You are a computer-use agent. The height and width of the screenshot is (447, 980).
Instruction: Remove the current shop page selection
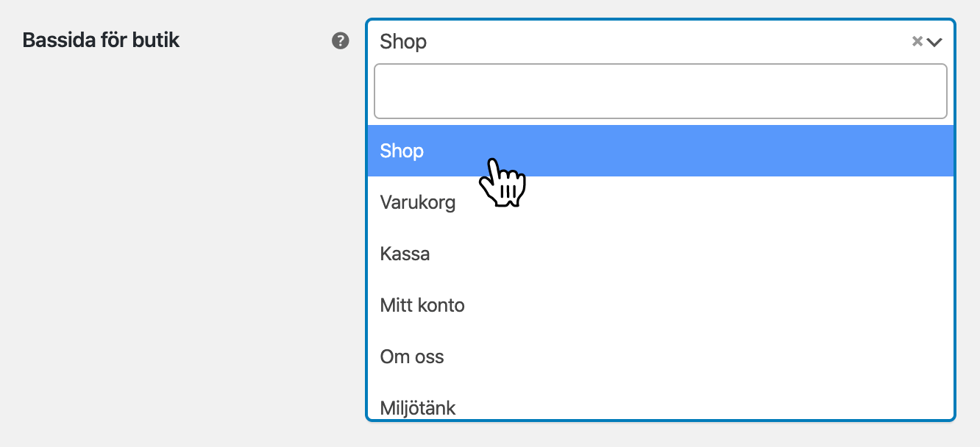click(x=917, y=41)
